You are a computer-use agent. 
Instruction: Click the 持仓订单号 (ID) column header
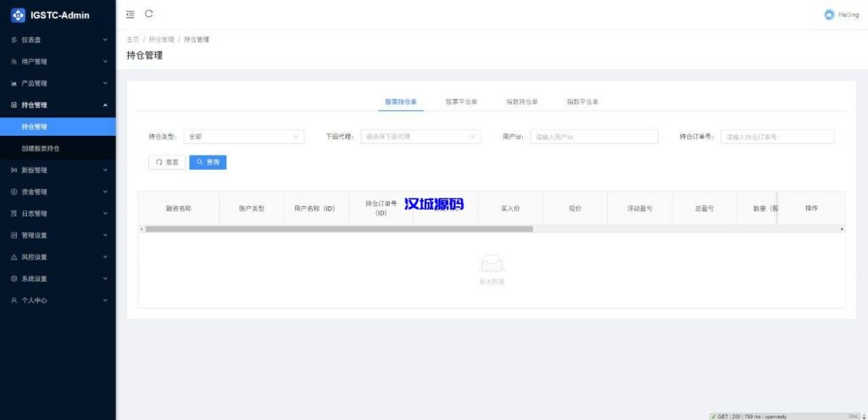pos(381,209)
